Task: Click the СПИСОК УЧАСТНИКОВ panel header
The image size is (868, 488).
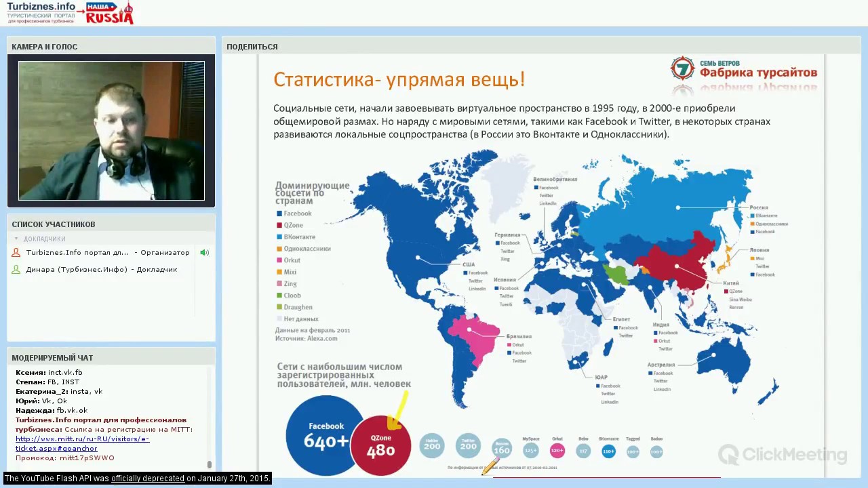Action: click(x=111, y=224)
